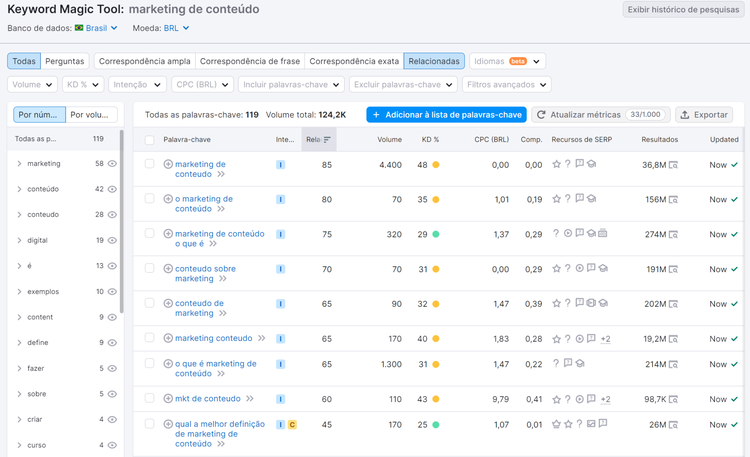This screenshot has height=457, width=750.
Task: Select the Relacionadas tab
Action: point(434,61)
